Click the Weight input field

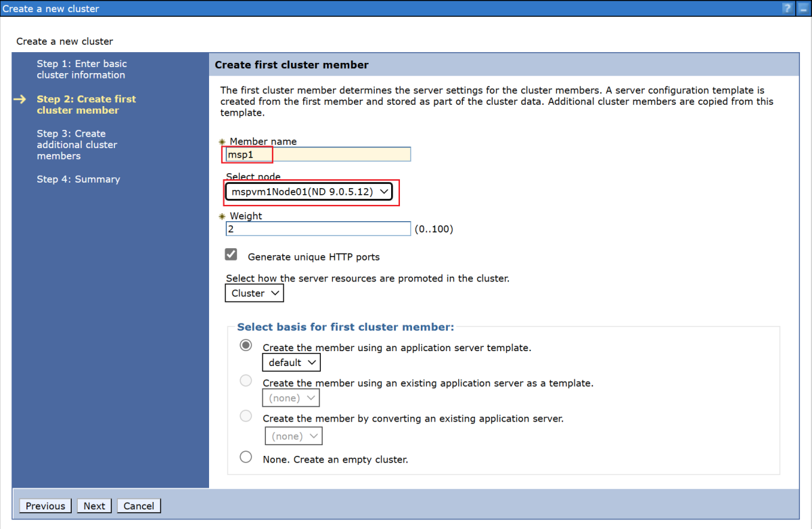coord(317,228)
